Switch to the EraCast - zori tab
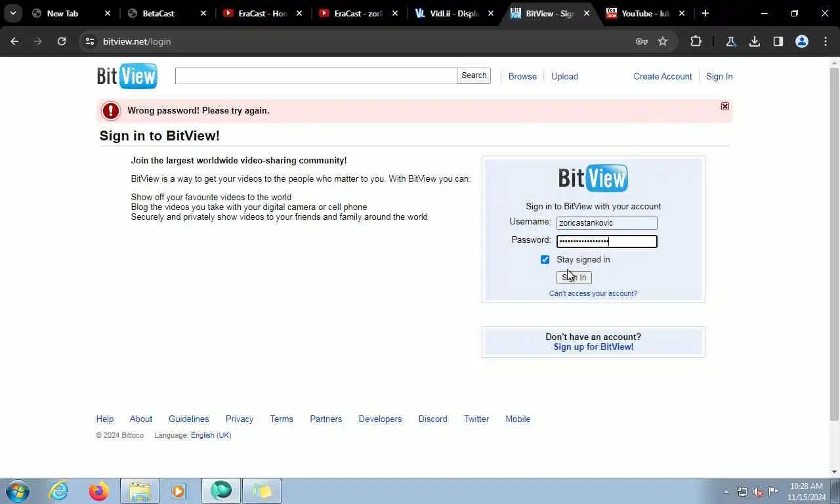Image resolution: width=840 pixels, height=504 pixels. pyautogui.click(x=358, y=13)
